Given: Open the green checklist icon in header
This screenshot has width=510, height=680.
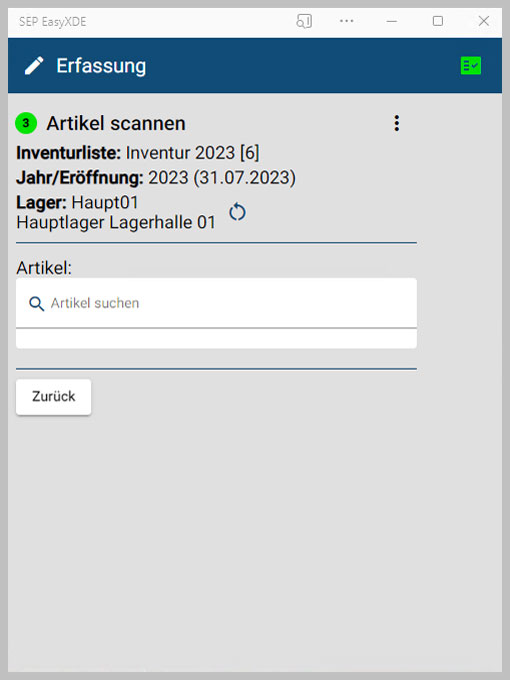Looking at the screenshot, I should point(471,66).
